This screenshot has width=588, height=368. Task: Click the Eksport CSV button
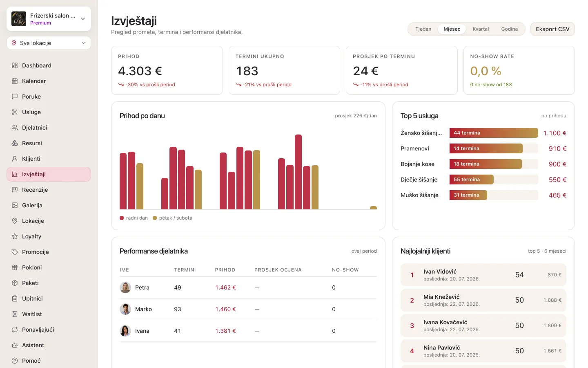click(x=552, y=29)
